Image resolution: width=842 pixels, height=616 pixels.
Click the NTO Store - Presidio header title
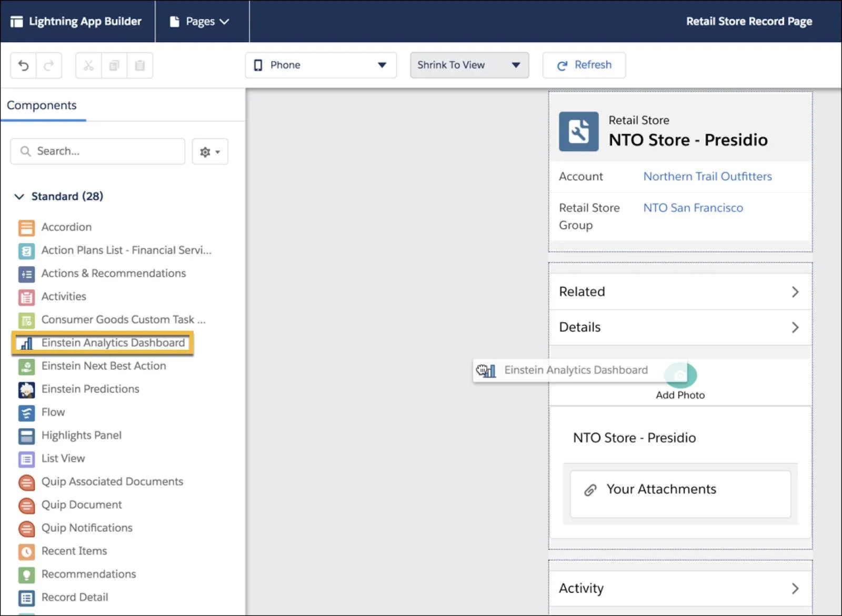click(x=688, y=140)
